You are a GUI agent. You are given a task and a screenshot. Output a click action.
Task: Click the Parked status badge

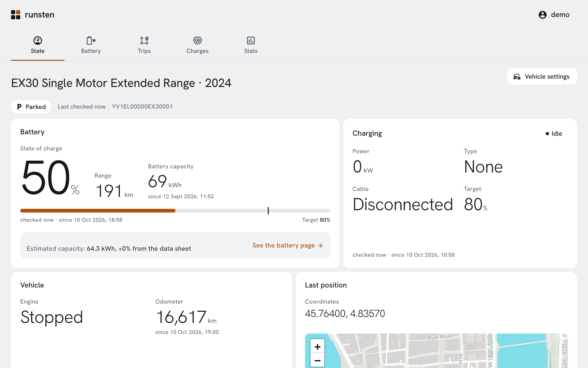31,106
